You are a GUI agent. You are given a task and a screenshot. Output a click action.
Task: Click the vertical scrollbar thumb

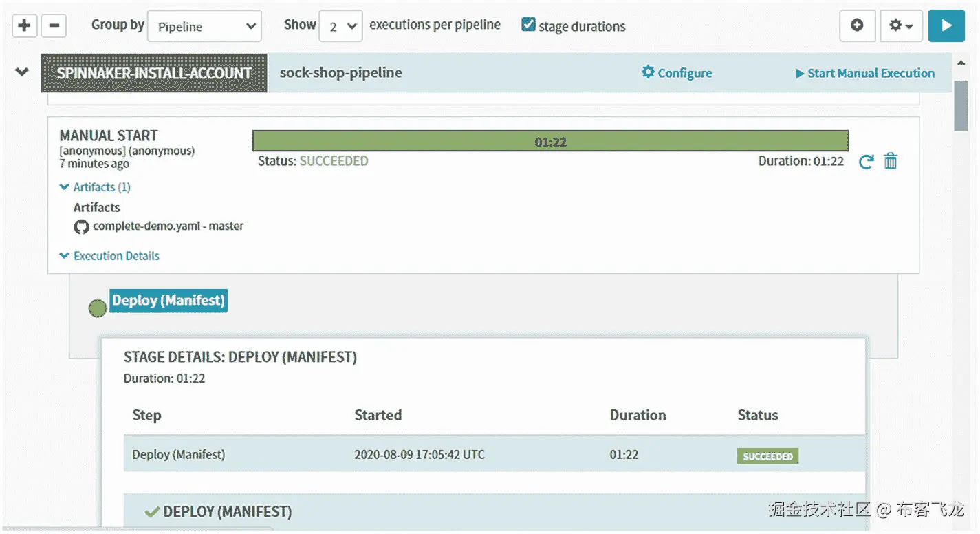[961, 105]
